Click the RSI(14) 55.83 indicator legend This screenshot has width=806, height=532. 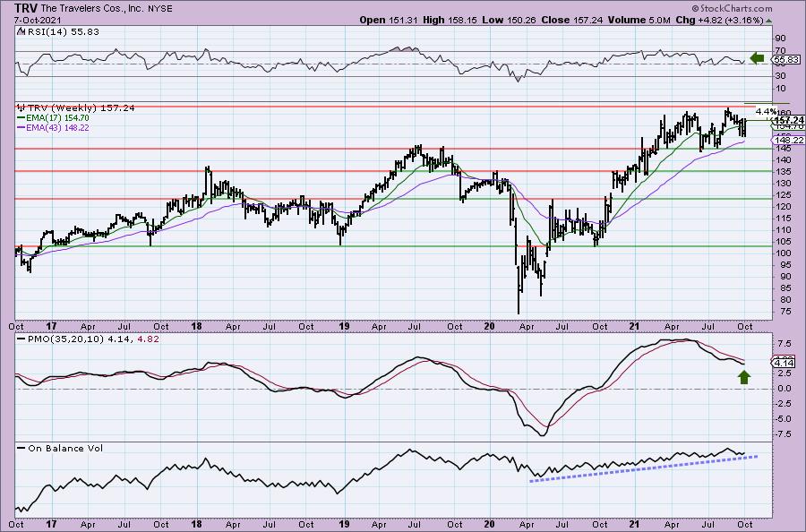[63, 32]
